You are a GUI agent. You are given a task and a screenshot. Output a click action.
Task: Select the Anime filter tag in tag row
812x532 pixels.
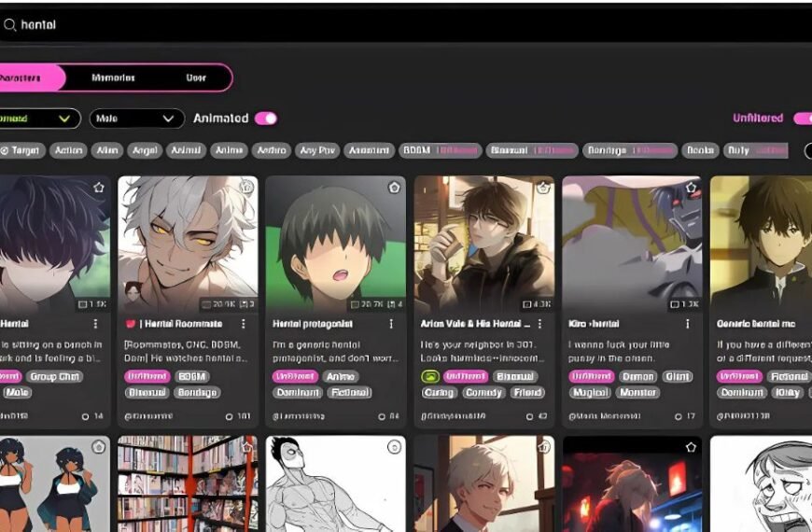[x=229, y=151]
